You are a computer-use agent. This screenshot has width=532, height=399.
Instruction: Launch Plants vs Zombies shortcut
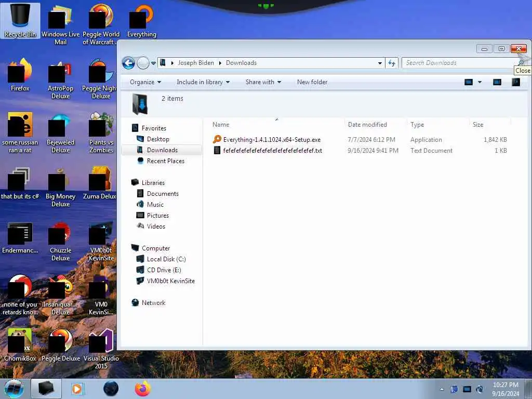point(101,133)
